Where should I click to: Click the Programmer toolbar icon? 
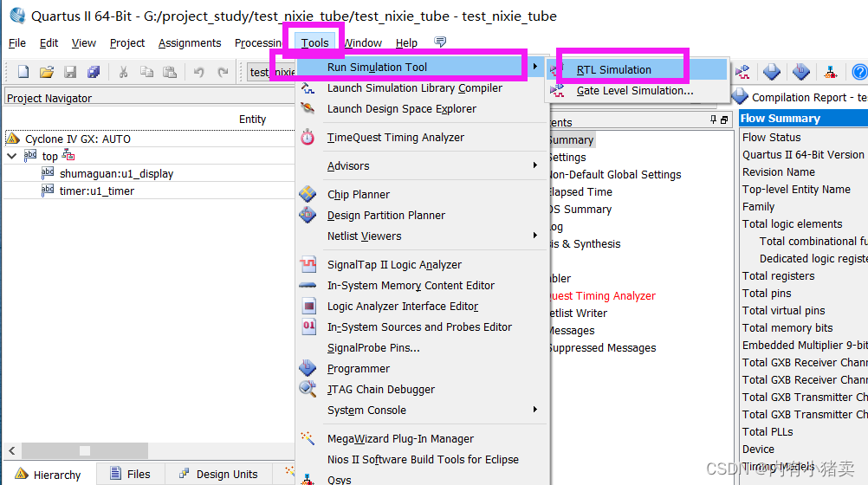tap(801, 71)
